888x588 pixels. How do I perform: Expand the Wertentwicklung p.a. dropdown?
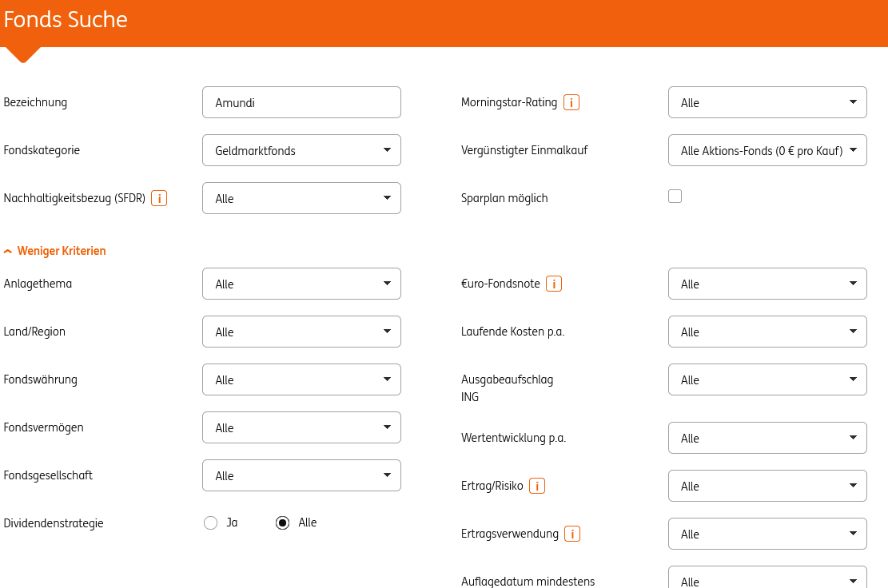(x=767, y=438)
